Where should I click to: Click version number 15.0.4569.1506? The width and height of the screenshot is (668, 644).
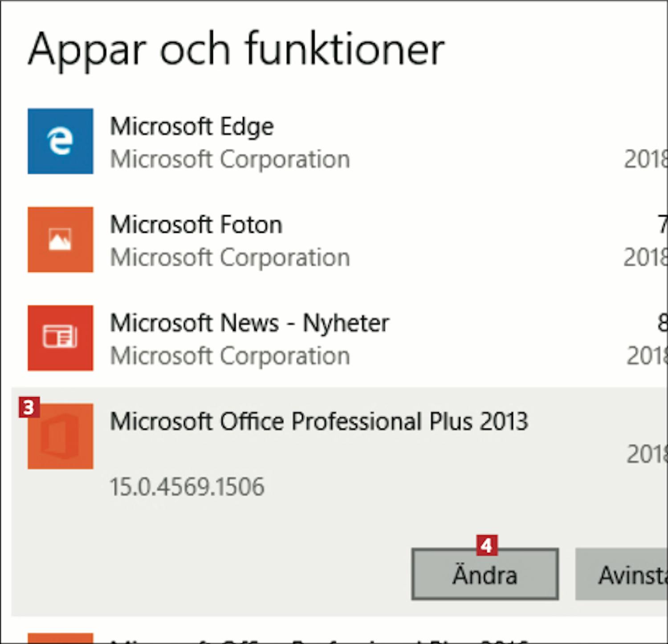point(187,486)
